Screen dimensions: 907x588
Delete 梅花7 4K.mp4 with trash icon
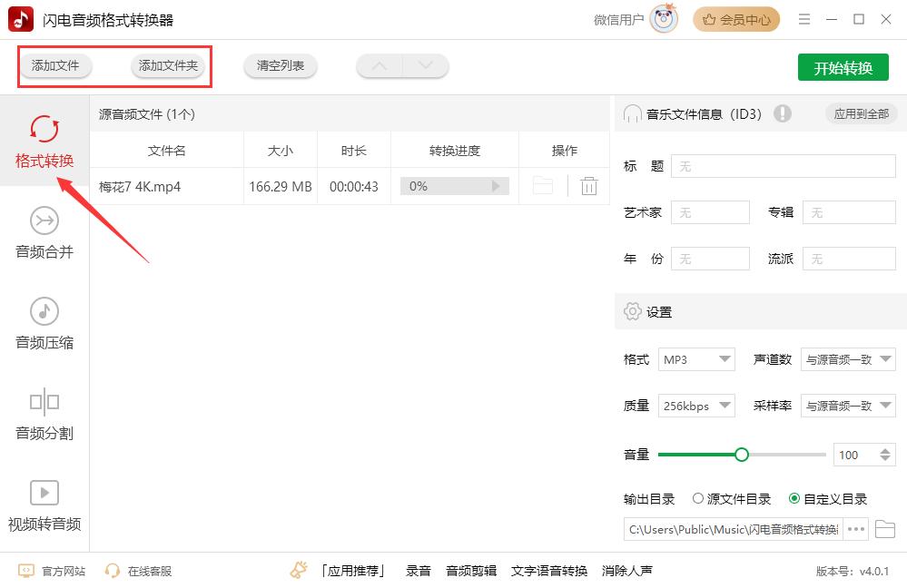(588, 186)
